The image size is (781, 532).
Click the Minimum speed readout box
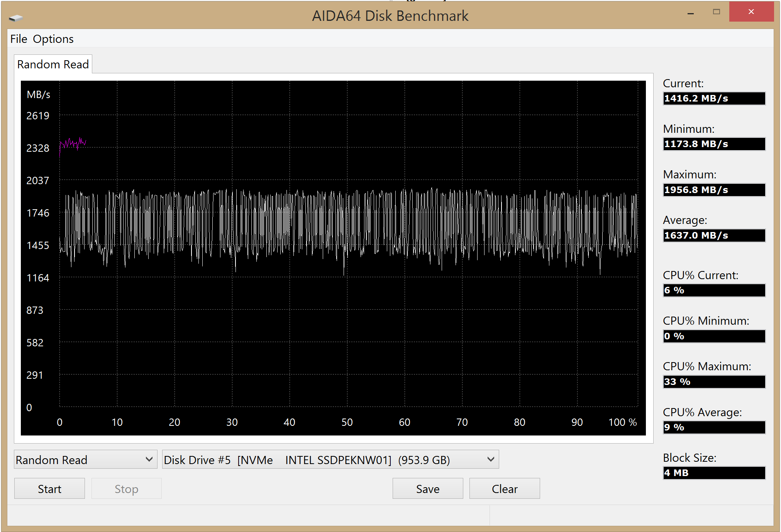713,144
